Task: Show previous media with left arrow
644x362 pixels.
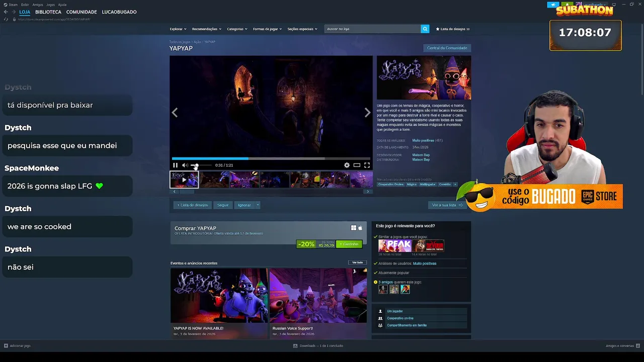Action: [x=175, y=113]
